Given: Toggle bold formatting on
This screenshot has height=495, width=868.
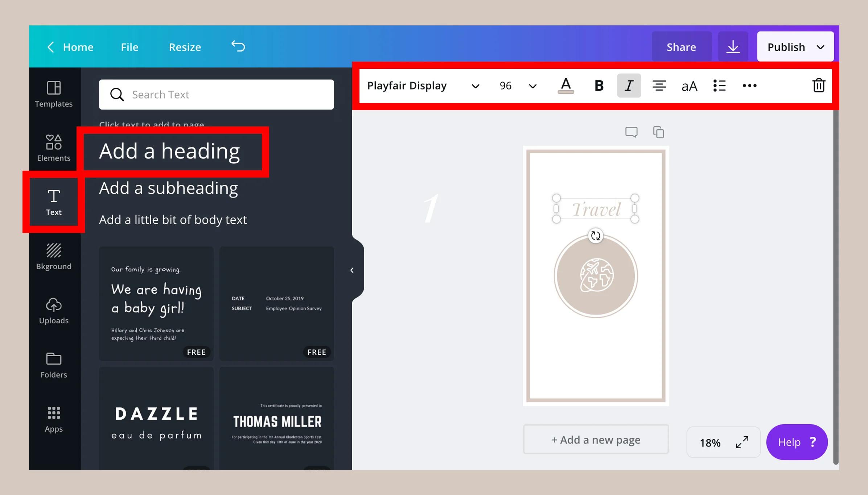Looking at the screenshot, I should [x=599, y=86].
